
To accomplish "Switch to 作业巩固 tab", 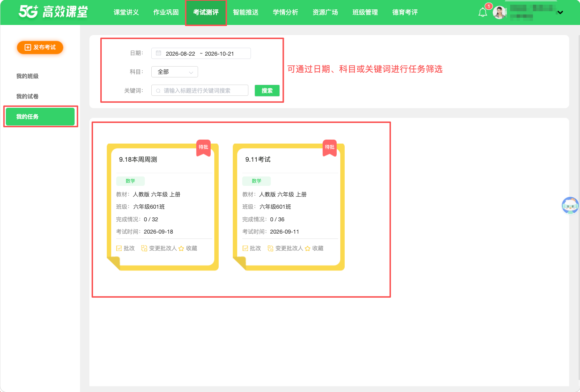I will coord(166,12).
